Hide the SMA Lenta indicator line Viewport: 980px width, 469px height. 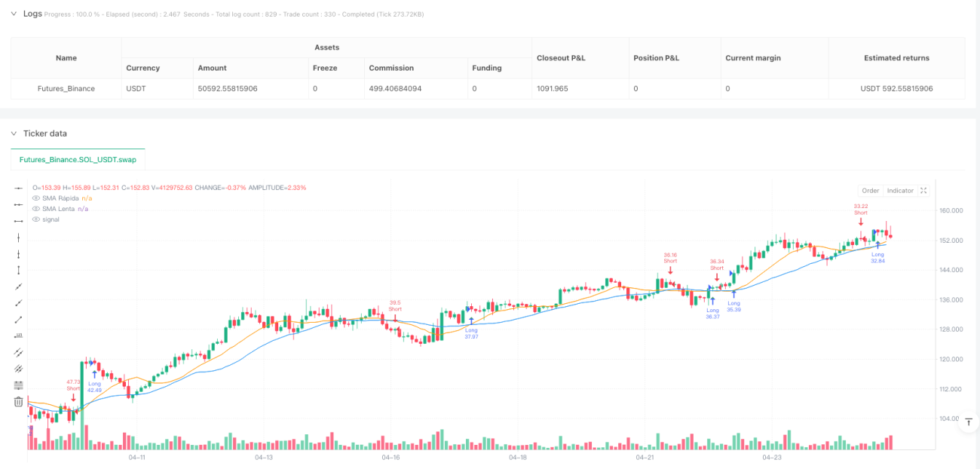point(35,208)
